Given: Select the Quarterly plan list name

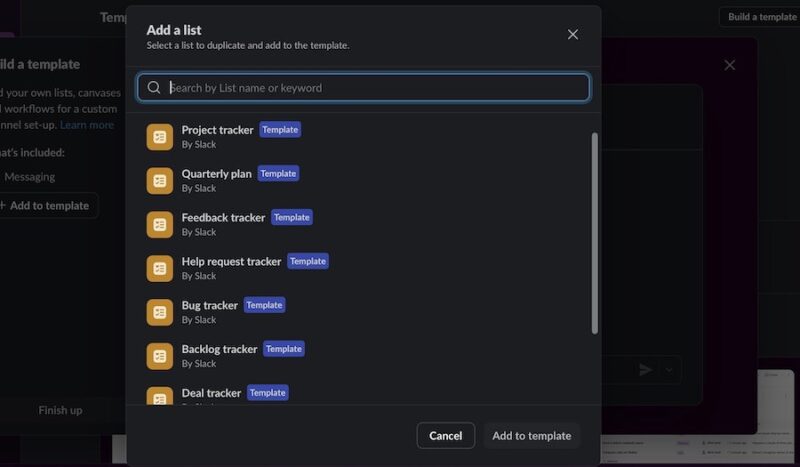Looking at the screenshot, I should 216,174.
